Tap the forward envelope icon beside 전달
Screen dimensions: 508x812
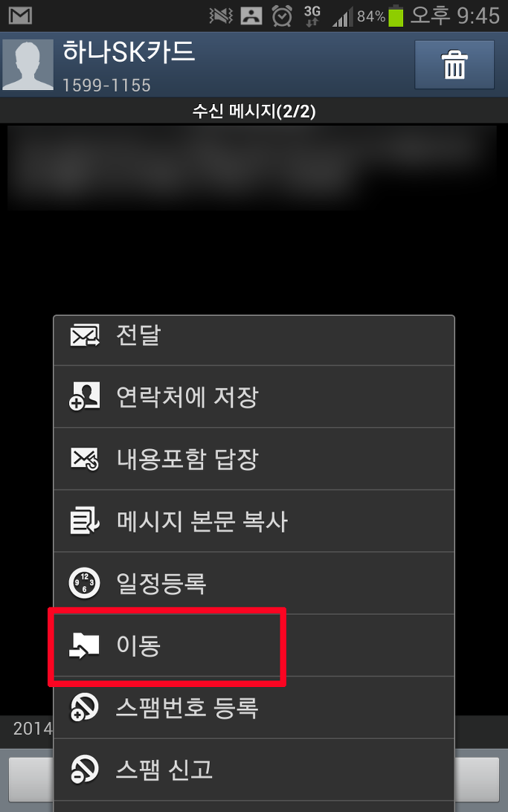tap(84, 335)
